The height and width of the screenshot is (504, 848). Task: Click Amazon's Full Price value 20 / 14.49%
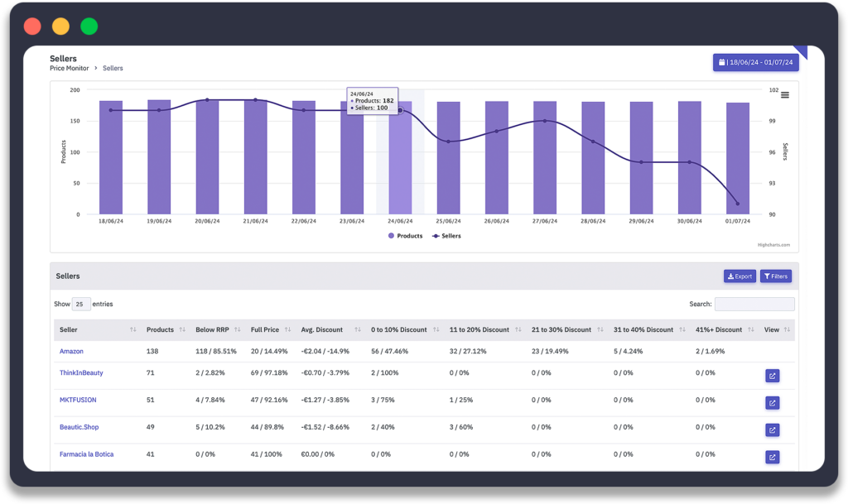(269, 351)
